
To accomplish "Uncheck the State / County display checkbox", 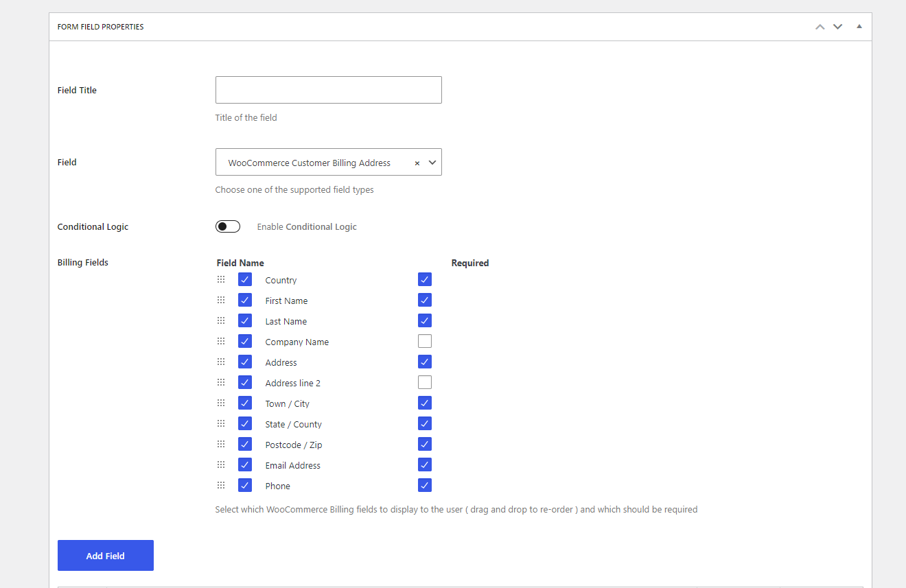I will tap(245, 423).
